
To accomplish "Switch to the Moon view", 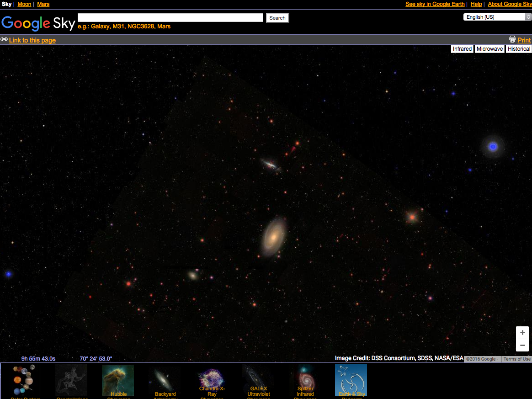I will [24, 4].
